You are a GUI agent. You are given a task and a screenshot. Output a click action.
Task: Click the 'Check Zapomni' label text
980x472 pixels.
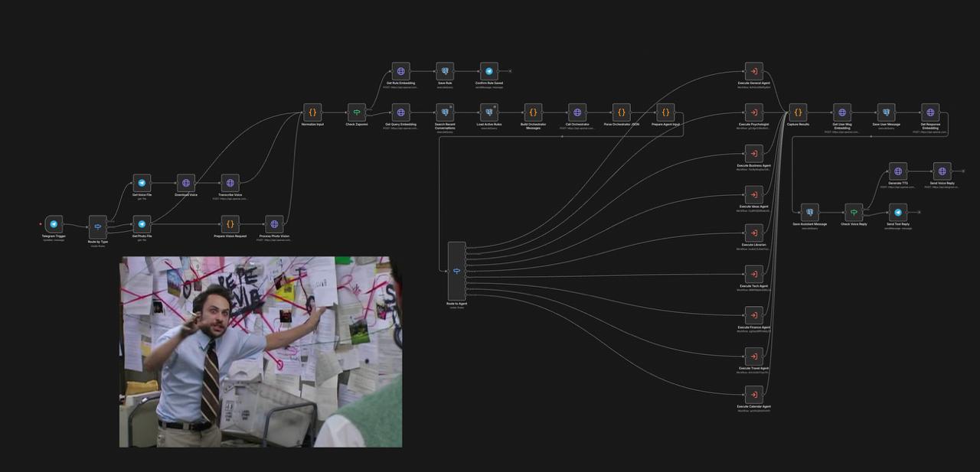(x=356, y=124)
